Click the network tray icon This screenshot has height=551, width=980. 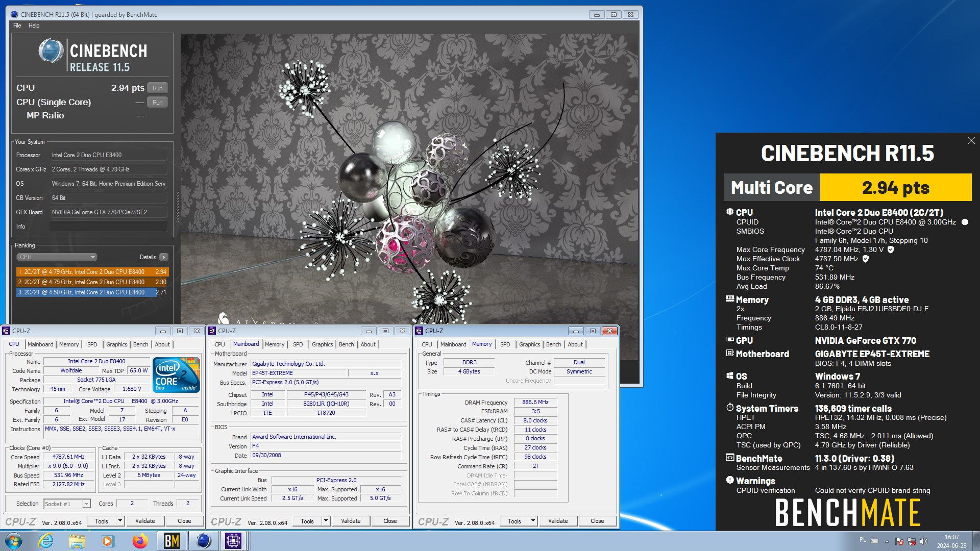911,541
